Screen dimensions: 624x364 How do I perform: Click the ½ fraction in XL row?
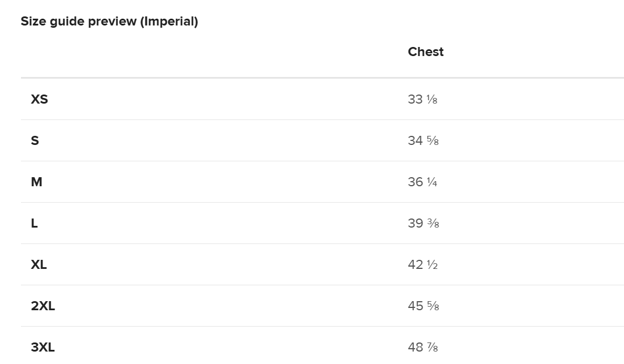(432, 265)
